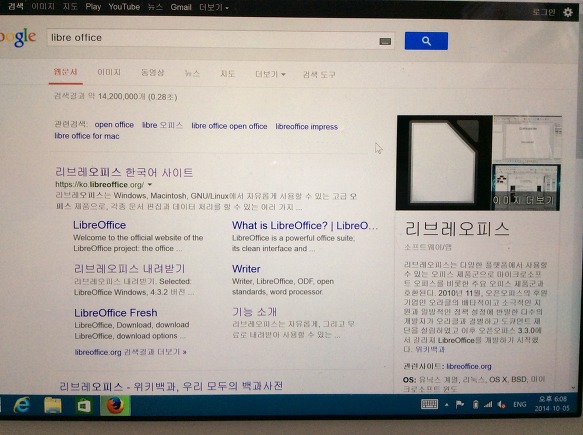Click related search 'libre 오피스'

click(x=162, y=125)
